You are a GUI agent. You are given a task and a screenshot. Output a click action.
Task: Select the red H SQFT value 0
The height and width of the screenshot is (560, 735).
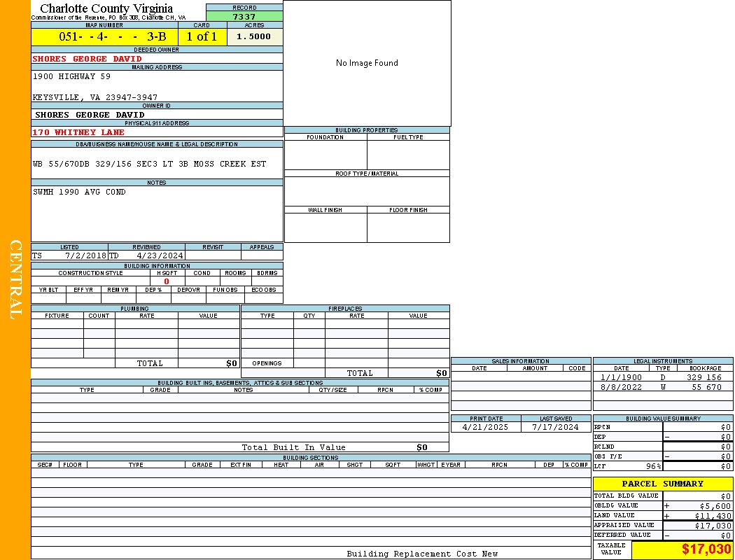click(x=167, y=281)
